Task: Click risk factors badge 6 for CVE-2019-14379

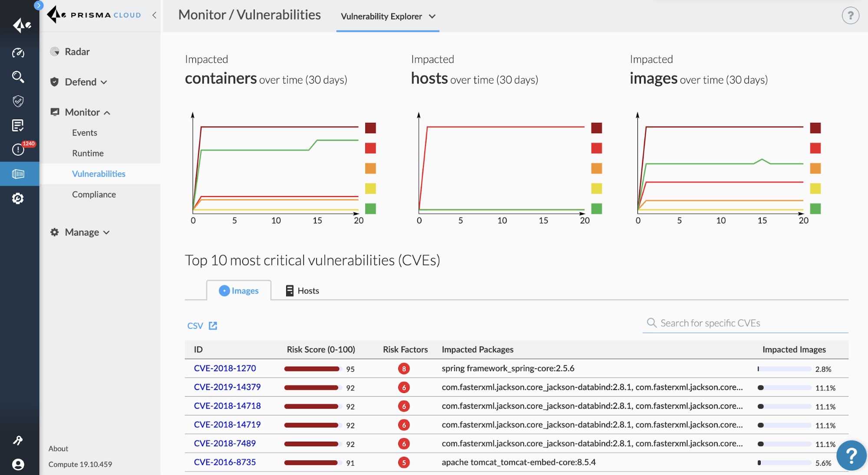Action: point(404,387)
